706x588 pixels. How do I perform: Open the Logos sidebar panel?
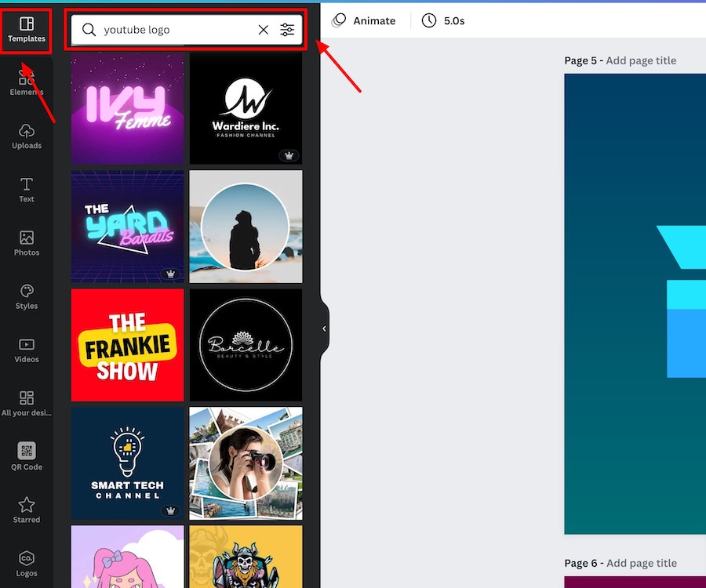pos(27,563)
